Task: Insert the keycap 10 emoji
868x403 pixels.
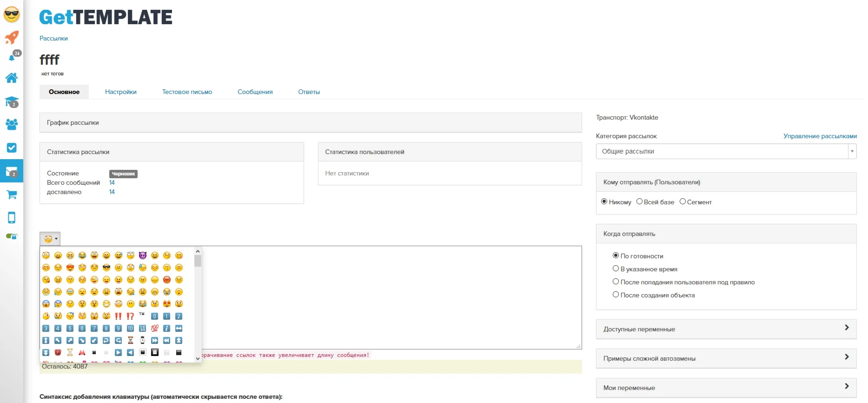Action: [131, 328]
